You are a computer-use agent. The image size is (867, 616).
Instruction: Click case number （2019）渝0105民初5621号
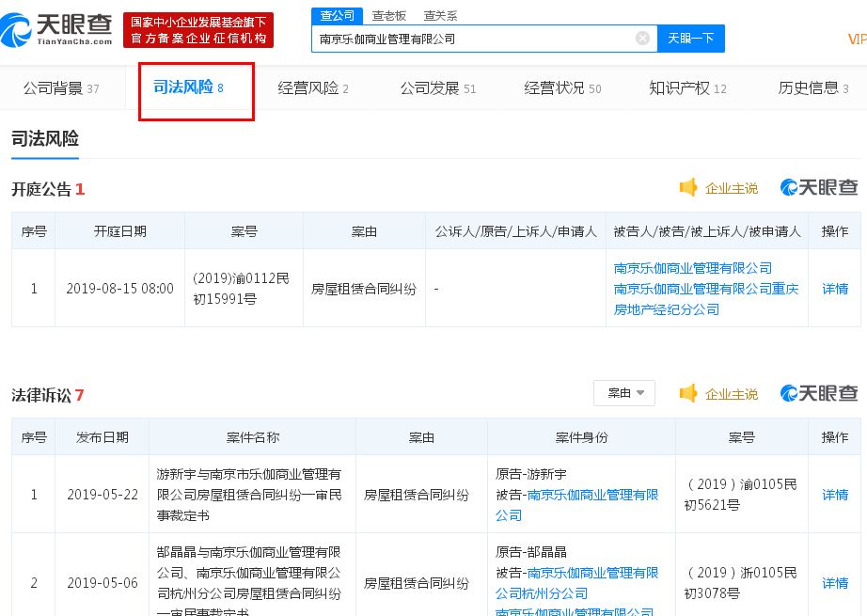tap(741, 495)
